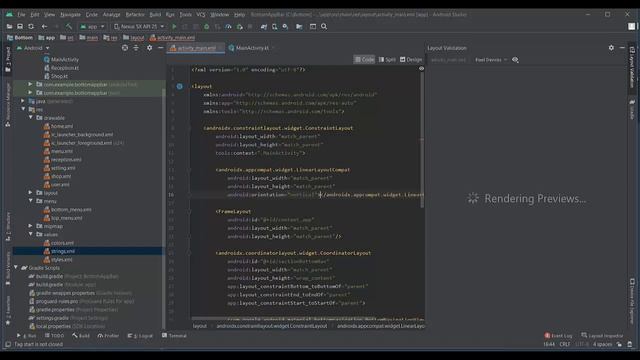Switch to the MainActivity.kt editor tab
The image size is (640, 360).
coord(251,48)
